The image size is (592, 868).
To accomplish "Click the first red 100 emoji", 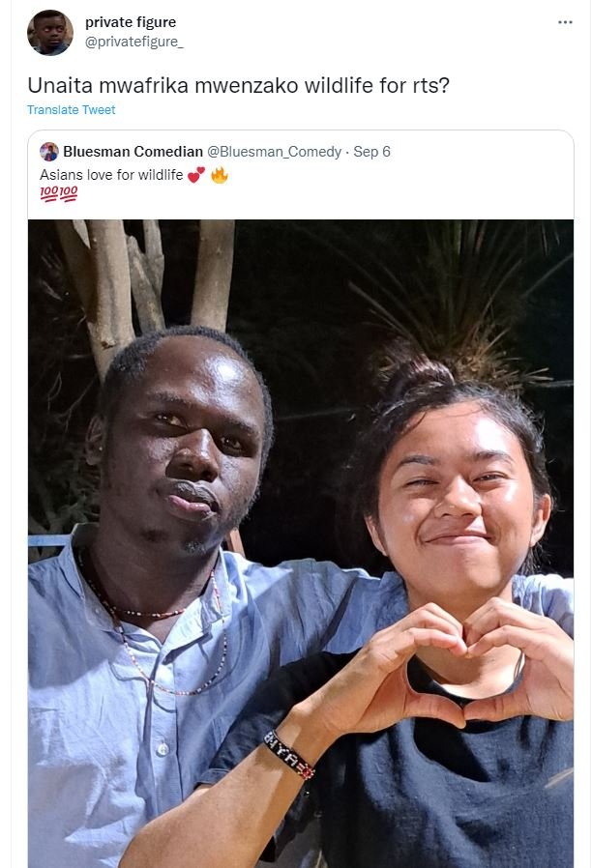I will tap(49, 193).
